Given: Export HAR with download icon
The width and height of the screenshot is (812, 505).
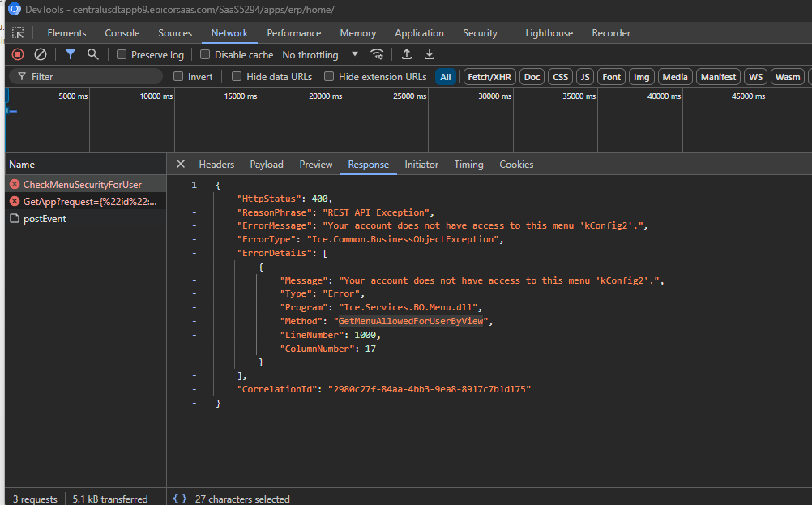Looking at the screenshot, I should (x=430, y=54).
